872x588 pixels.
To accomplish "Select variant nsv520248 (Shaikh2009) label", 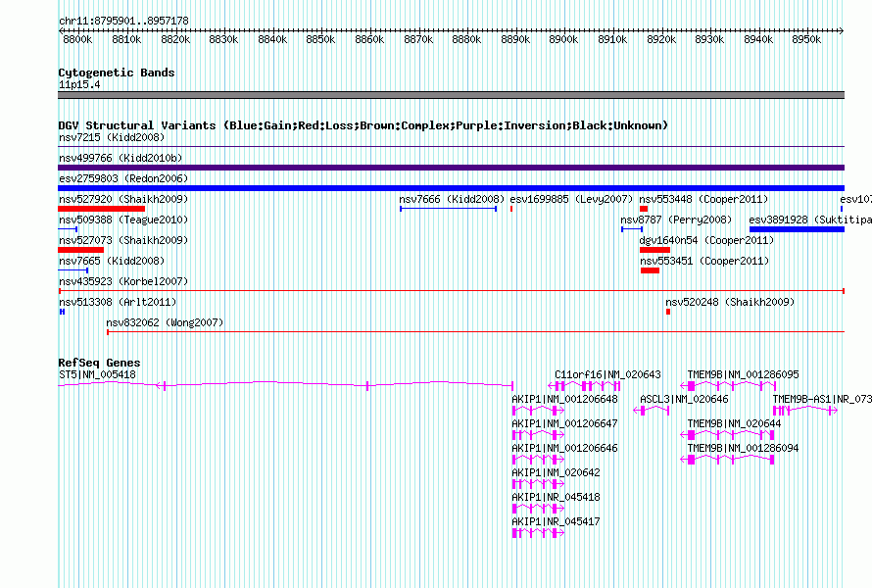I will point(730,302).
